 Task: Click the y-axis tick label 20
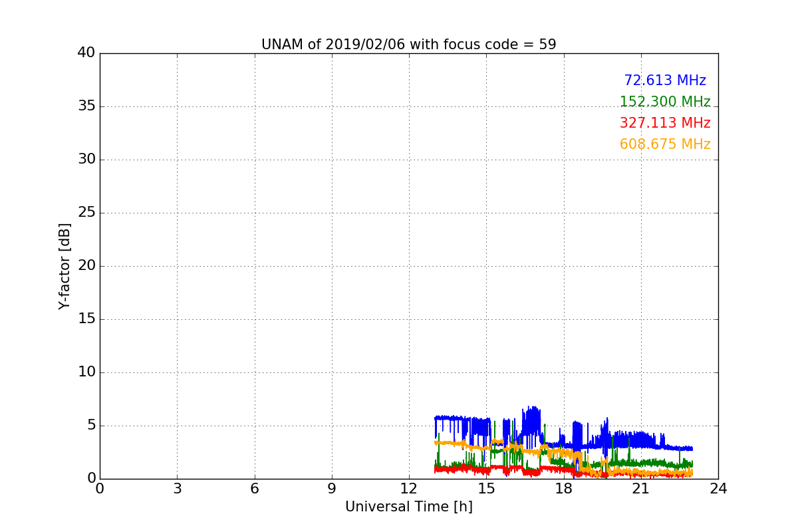coord(86,266)
